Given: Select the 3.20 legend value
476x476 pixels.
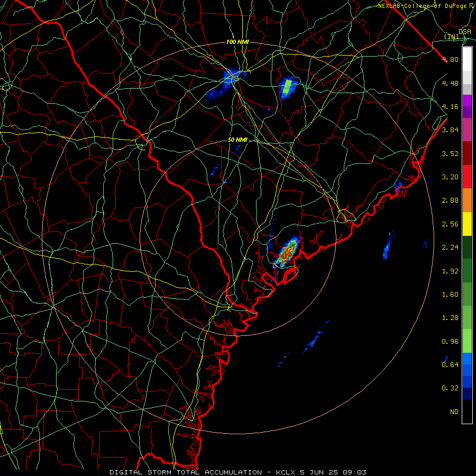Looking at the screenshot, I should 450,177.
